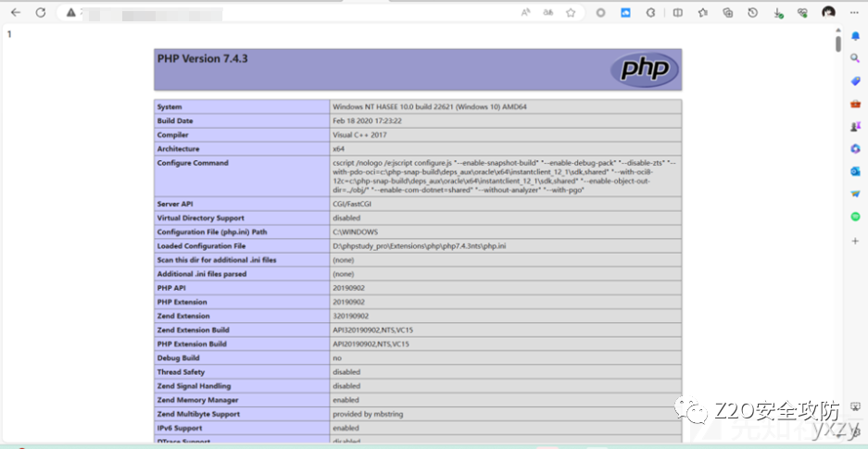868x449 pixels.
Task: Click the 'Windows NT HASEE 10.0 build 22621' value
Action: click(x=430, y=106)
